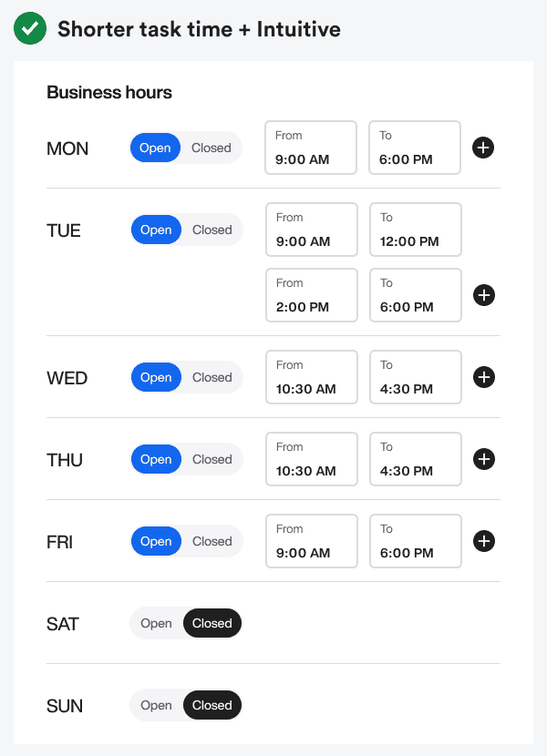Edit Thursday To time 4:30 PM
Viewport: 547px width, 756px height.
pyautogui.click(x=415, y=459)
